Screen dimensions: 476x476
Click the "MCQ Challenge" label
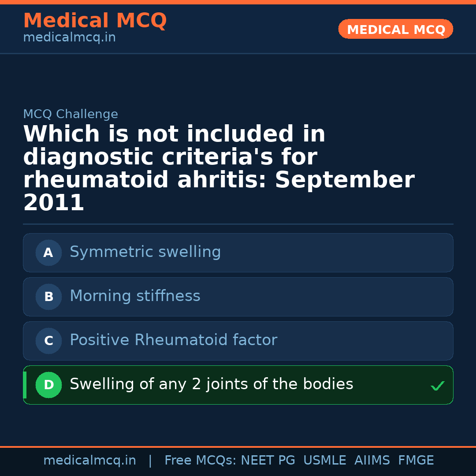point(71,115)
